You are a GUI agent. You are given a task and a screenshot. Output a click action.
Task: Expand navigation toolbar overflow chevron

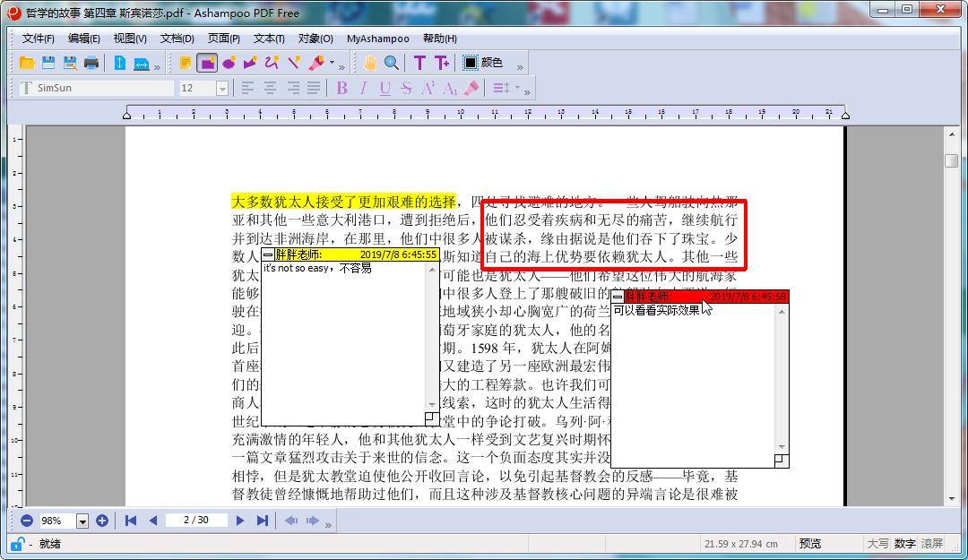pyautogui.click(x=328, y=525)
